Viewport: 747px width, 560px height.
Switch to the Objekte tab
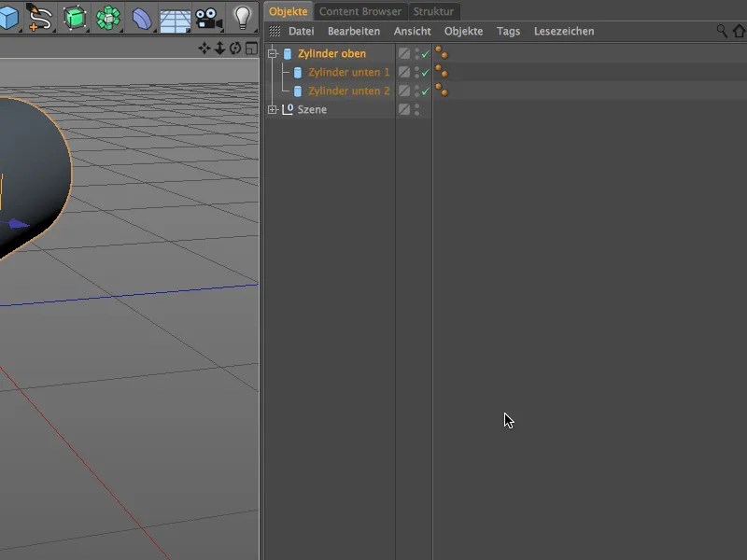coord(288,11)
